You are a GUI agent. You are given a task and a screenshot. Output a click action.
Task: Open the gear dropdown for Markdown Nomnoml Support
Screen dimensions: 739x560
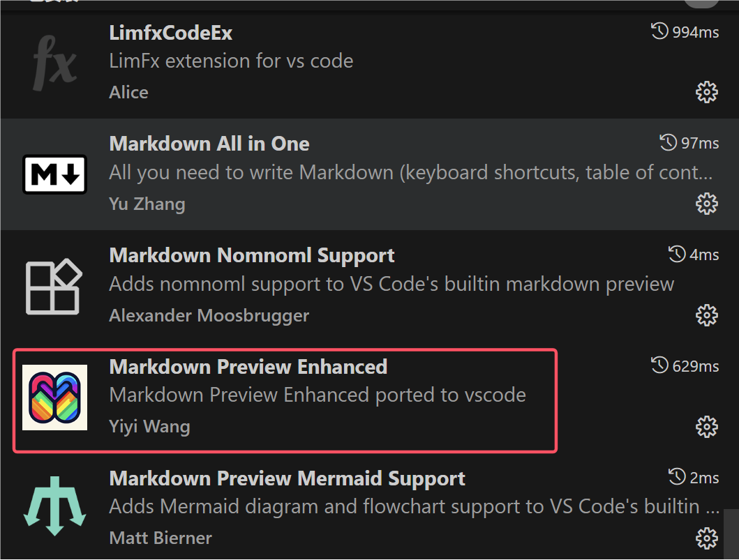[x=707, y=315]
